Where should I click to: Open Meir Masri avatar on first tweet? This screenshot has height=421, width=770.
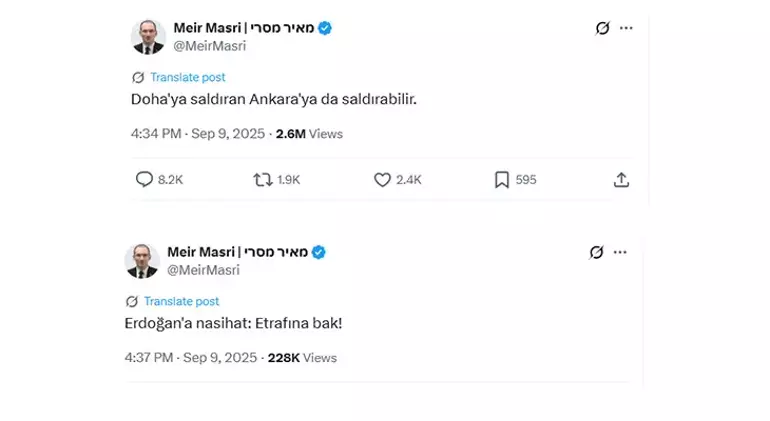pyautogui.click(x=148, y=37)
